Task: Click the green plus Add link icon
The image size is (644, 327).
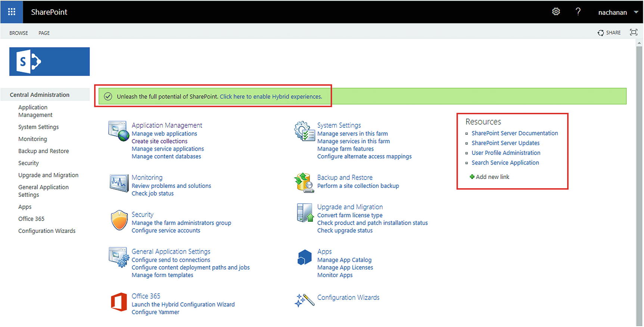Action: [472, 177]
